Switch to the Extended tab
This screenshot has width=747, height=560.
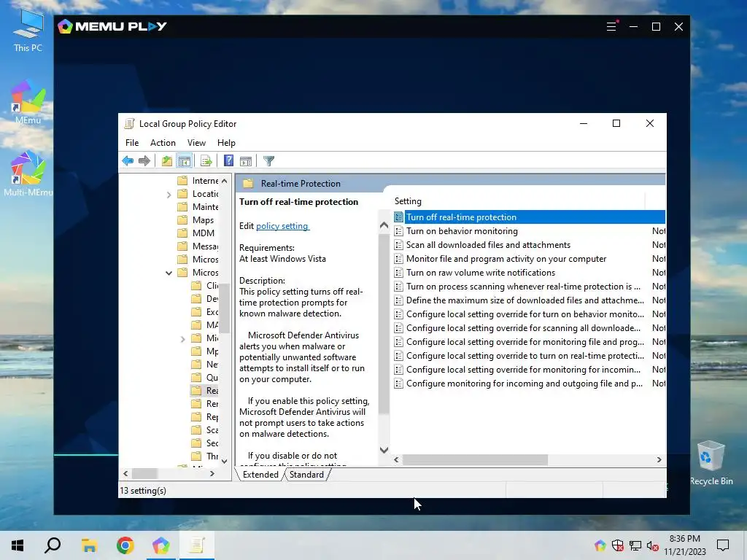(260, 475)
